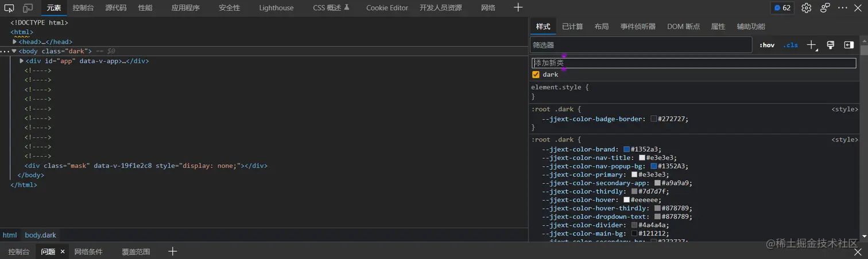Open the 性能 tab
The width and height of the screenshot is (868, 259).
coord(145,8)
